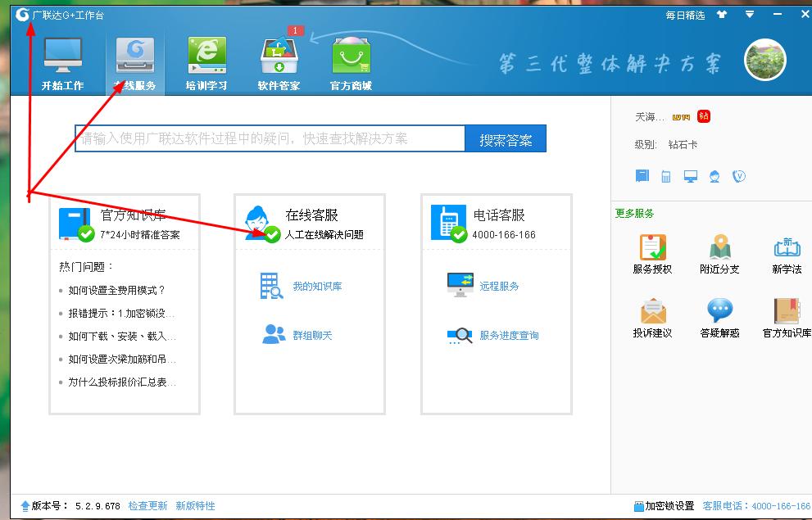Viewport: 812px width, 520px height.
Task: Open hot question 如何设置次梁加筋和吊…
Action: [x=122, y=359]
